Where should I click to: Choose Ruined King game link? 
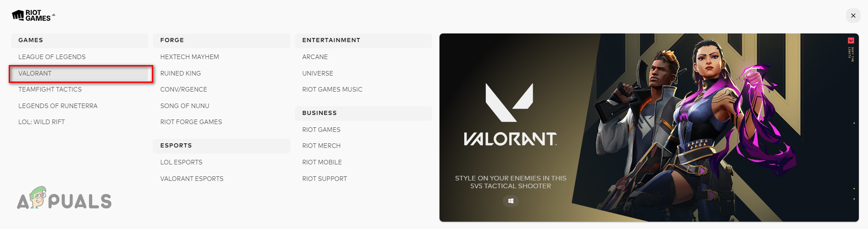(180, 73)
